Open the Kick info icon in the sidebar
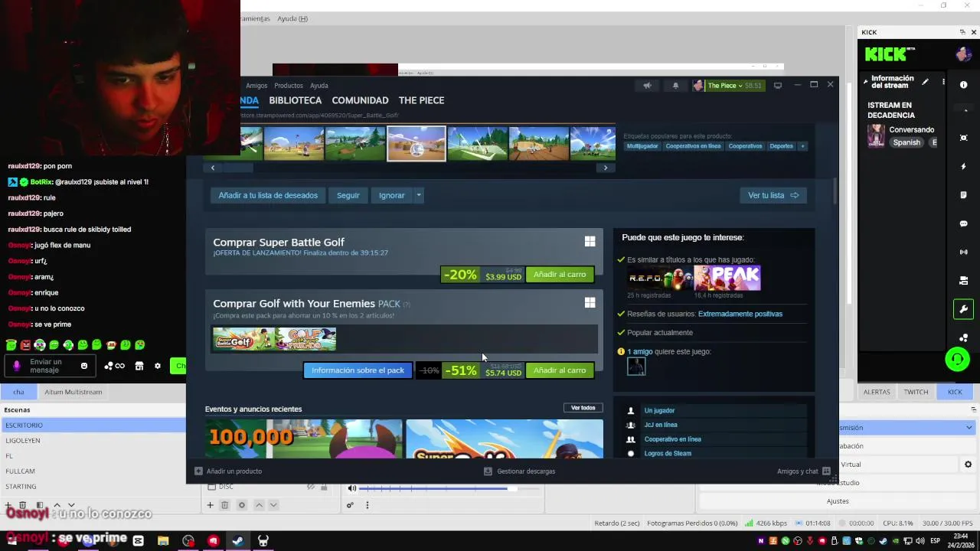The width and height of the screenshot is (980, 551). coord(963,85)
